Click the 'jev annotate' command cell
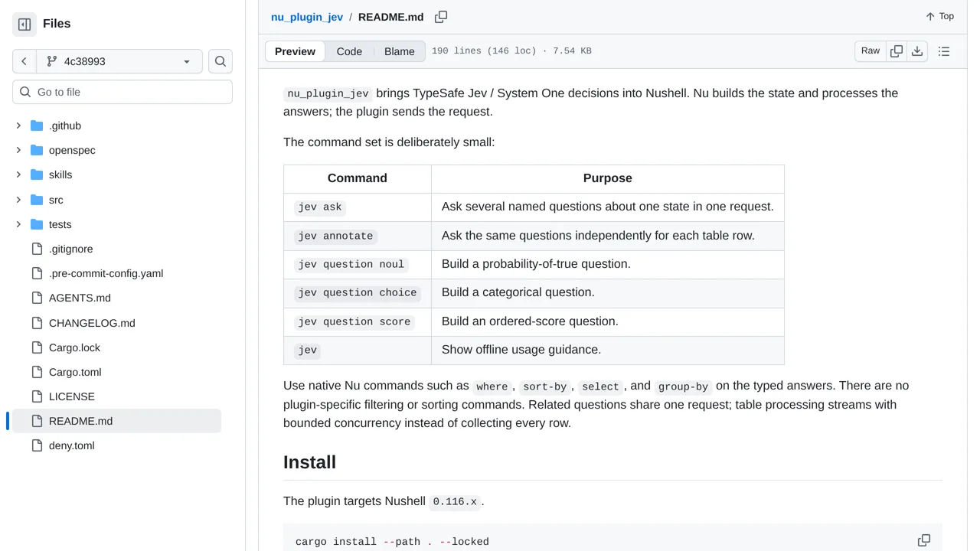Viewport: 980px width, 551px height. pyautogui.click(x=358, y=236)
